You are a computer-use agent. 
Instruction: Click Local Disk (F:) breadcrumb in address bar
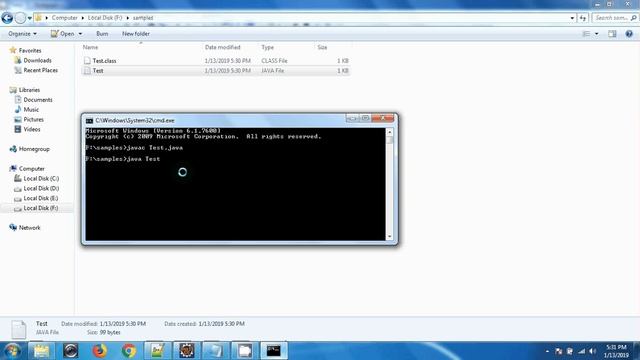[x=105, y=18]
